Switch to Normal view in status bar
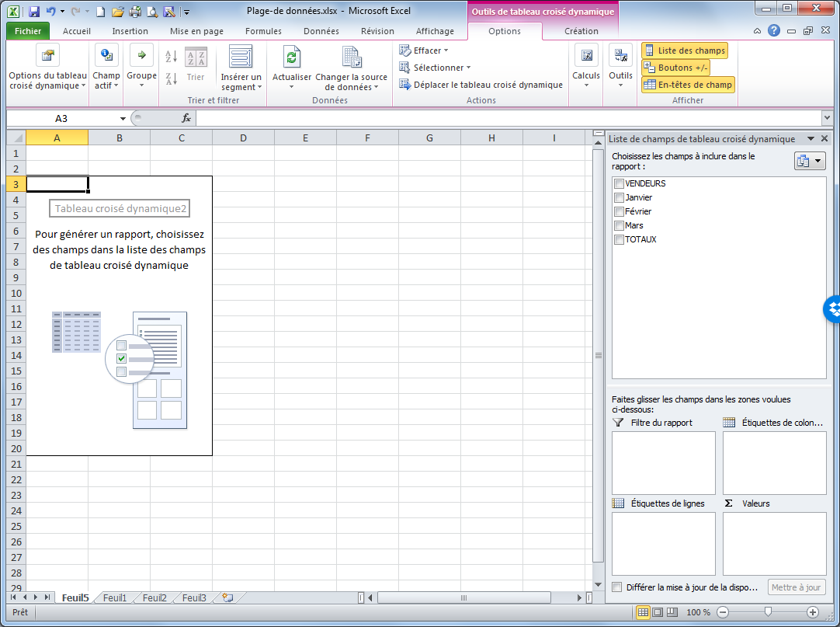Image resolution: width=840 pixels, height=627 pixels. (643, 612)
